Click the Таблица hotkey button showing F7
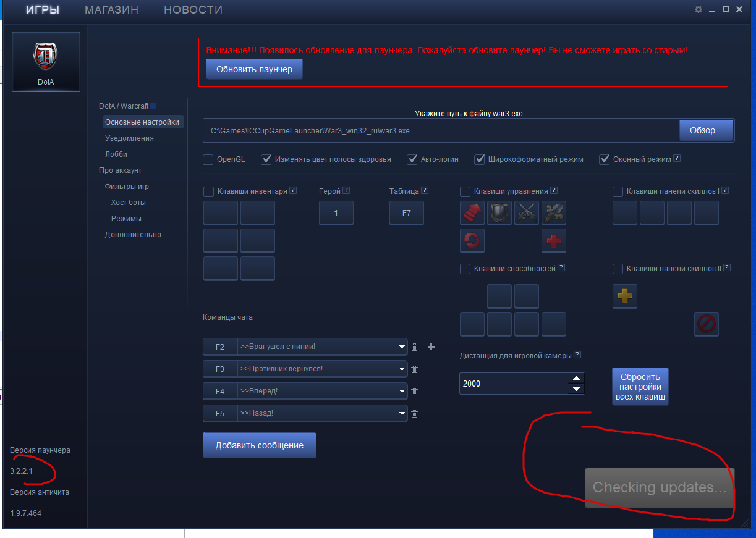756x538 pixels. pyautogui.click(x=407, y=213)
